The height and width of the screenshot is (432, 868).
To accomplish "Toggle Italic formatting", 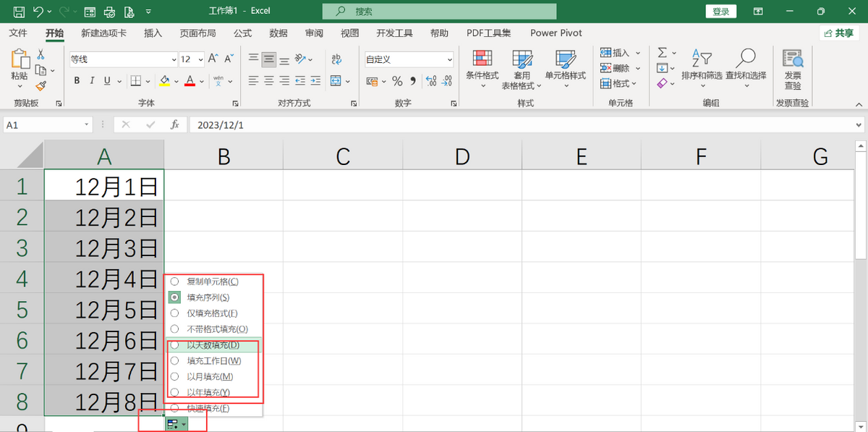I will 92,81.
